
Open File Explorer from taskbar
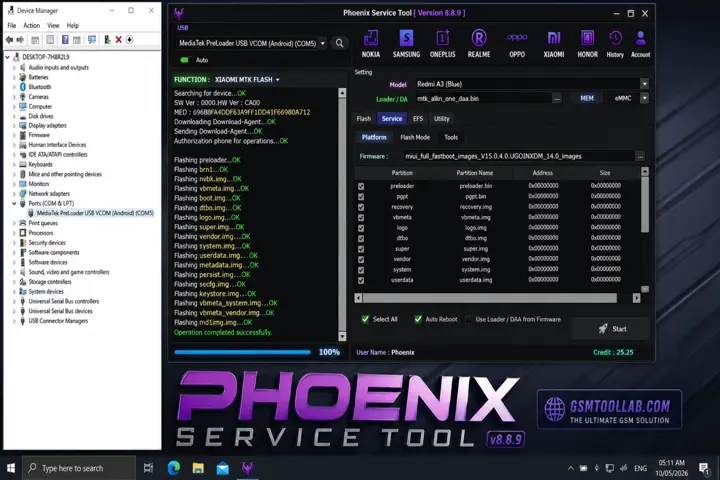tap(198, 468)
